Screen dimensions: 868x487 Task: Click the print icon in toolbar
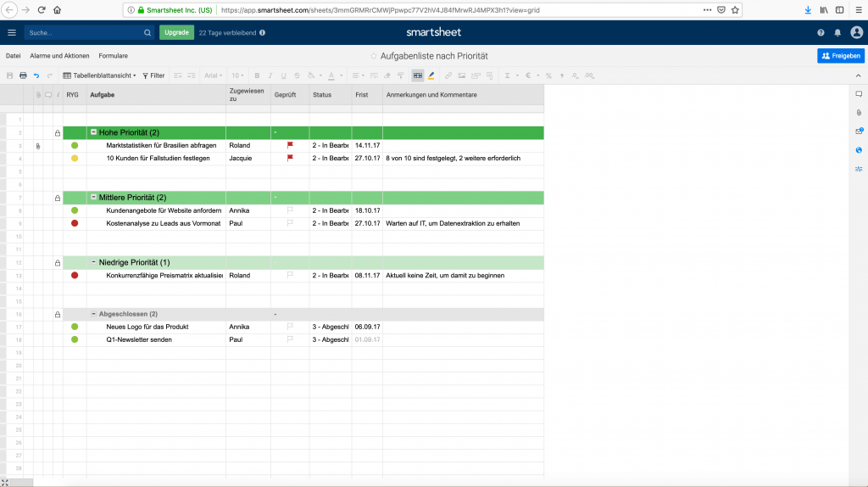tap(23, 76)
